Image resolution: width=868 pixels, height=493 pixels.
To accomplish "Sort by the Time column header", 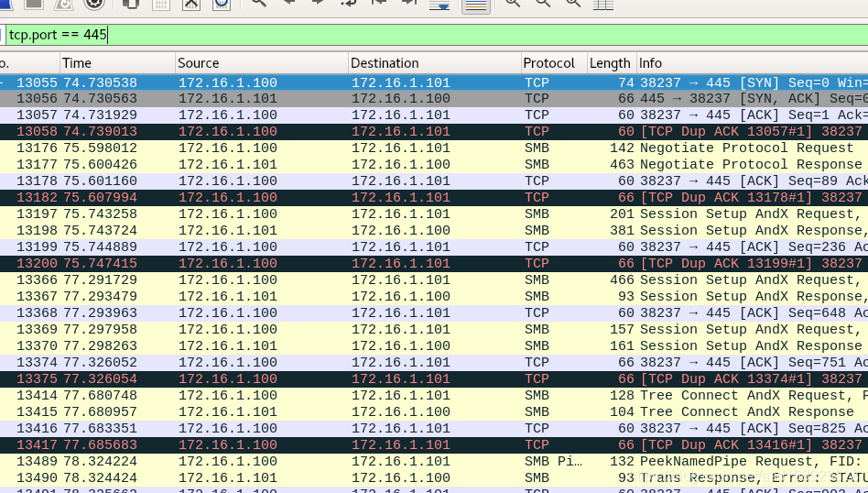I will pyautogui.click(x=117, y=63).
